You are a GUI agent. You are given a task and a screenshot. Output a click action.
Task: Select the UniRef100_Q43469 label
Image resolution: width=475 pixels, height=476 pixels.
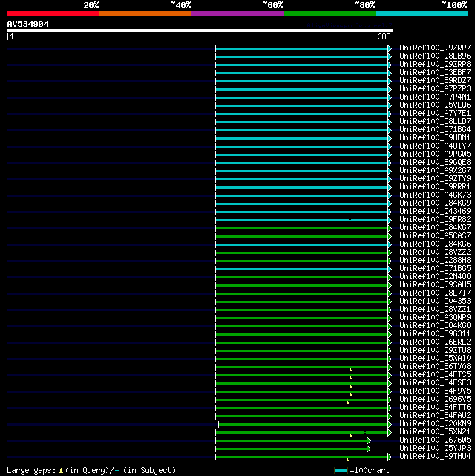pyautogui.click(x=435, y=212)
